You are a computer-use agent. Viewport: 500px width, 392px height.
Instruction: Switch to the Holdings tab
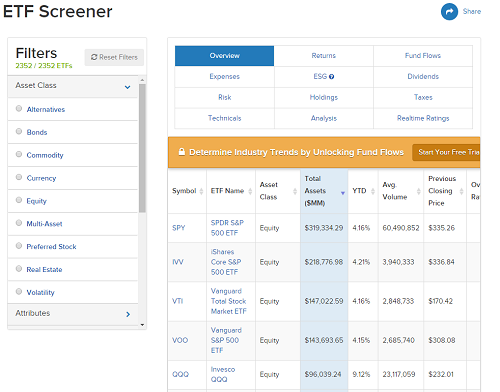324,97
